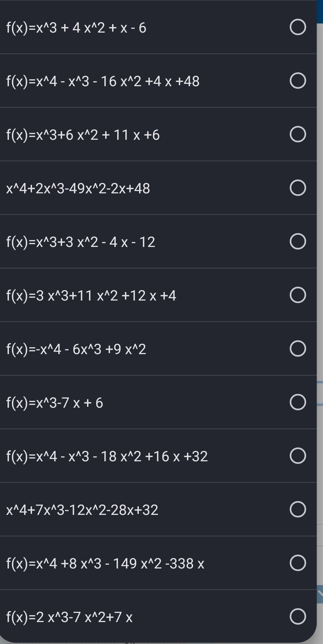
Task: Choose radio for f(x)=3 x^3+11 x^2 +12 x +4
Action: tap(298, 295)
